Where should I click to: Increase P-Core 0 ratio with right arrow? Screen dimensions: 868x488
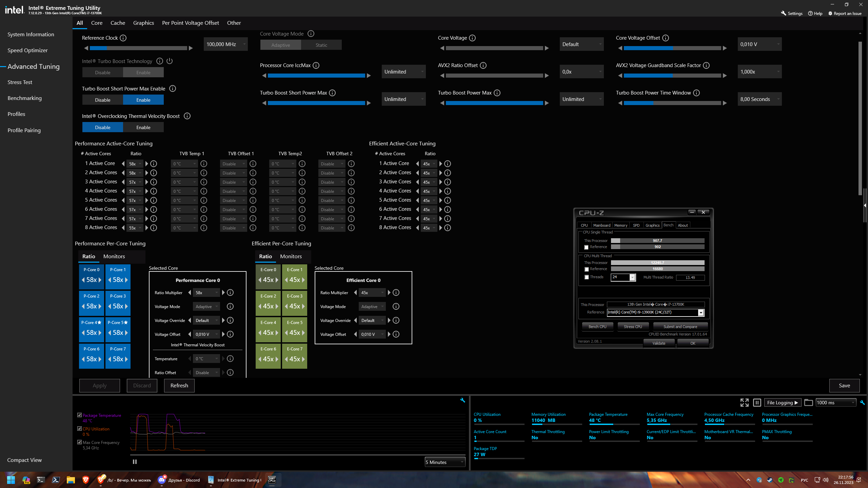pos(100,280)
